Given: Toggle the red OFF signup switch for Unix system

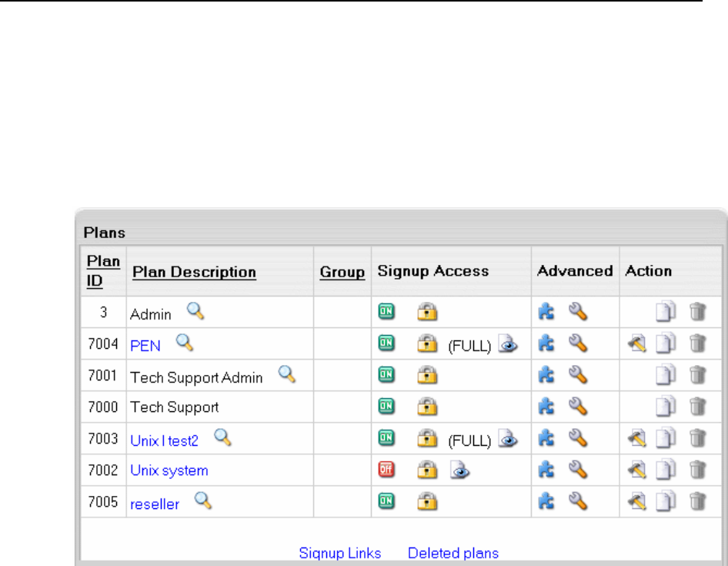Looking at the screenshot, I should (386, 471).
